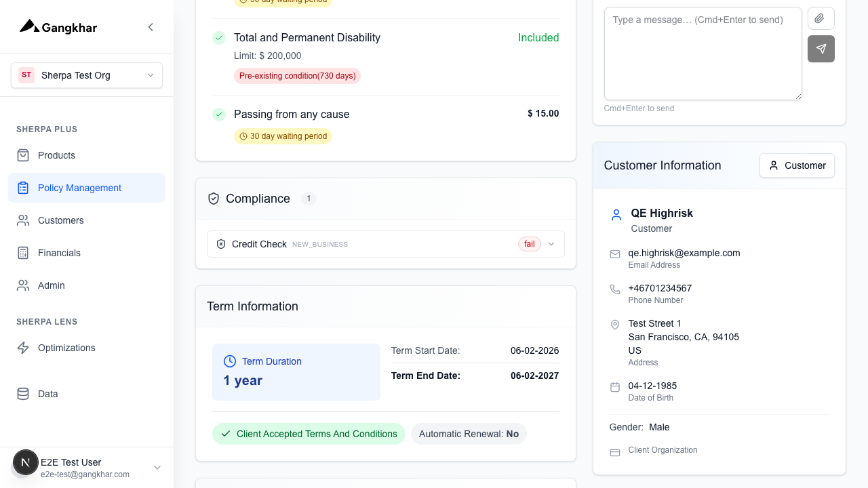Click the Customers people icon
Viewport: 868px width, 488px height.
23,220
